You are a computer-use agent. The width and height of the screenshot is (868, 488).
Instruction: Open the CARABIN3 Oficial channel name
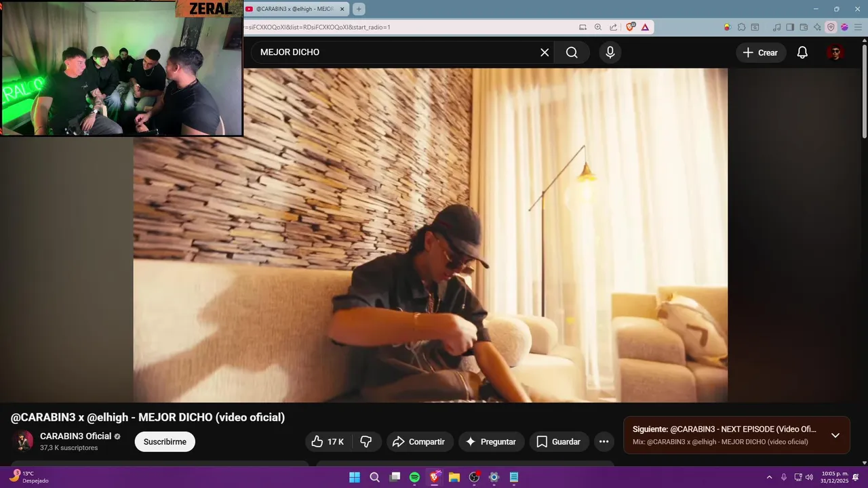pos(75,436)
